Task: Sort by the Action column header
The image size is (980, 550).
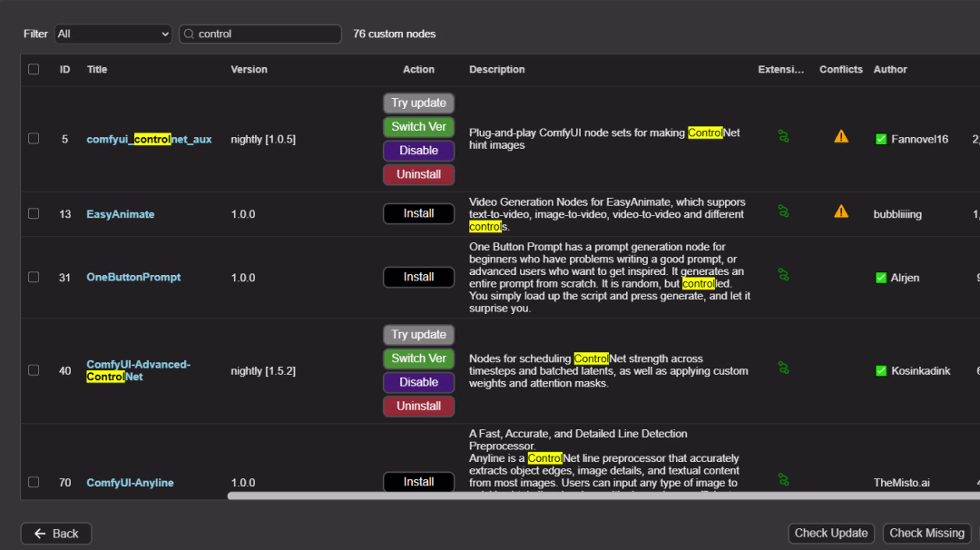Action: click(418, 69)
